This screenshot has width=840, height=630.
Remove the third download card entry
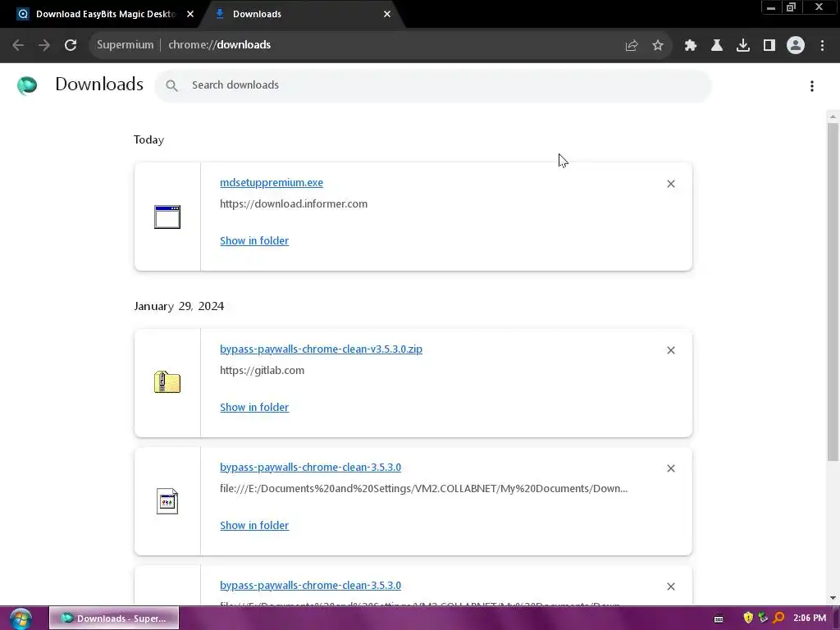(671, 468)
